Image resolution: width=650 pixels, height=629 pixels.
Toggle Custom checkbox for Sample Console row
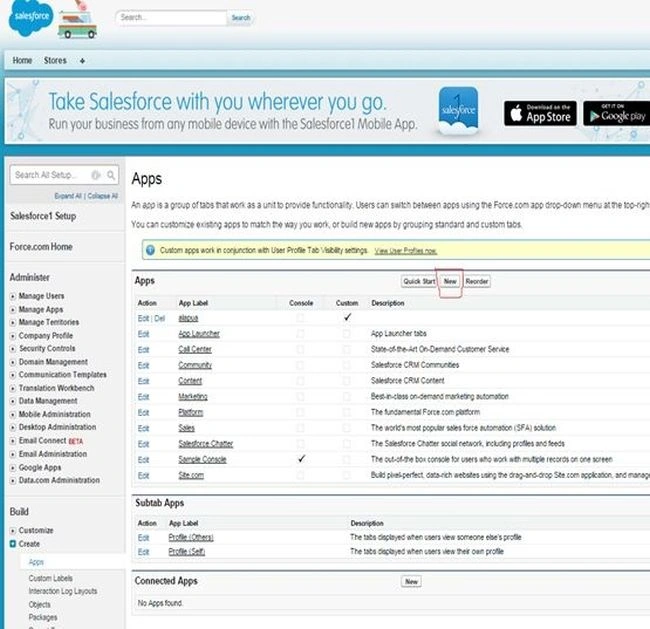[x=346, y=459]
